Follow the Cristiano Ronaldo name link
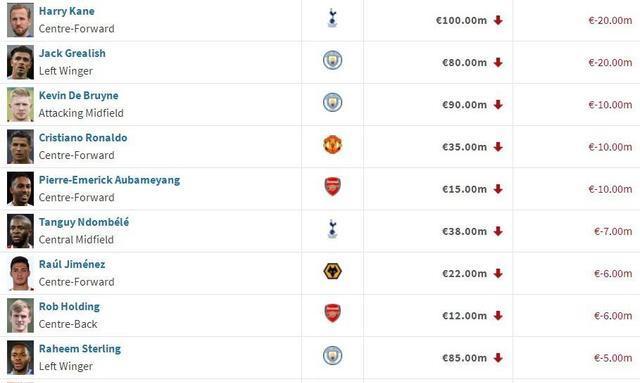This screenshot has width=640, height=383. pyautogui.click(x=83, y=138)
